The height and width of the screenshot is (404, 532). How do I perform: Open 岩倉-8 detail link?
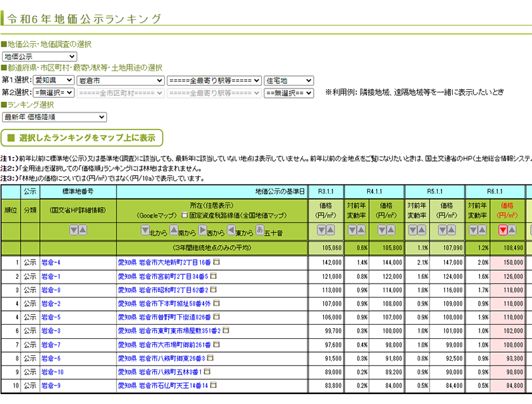pos(51,290)
